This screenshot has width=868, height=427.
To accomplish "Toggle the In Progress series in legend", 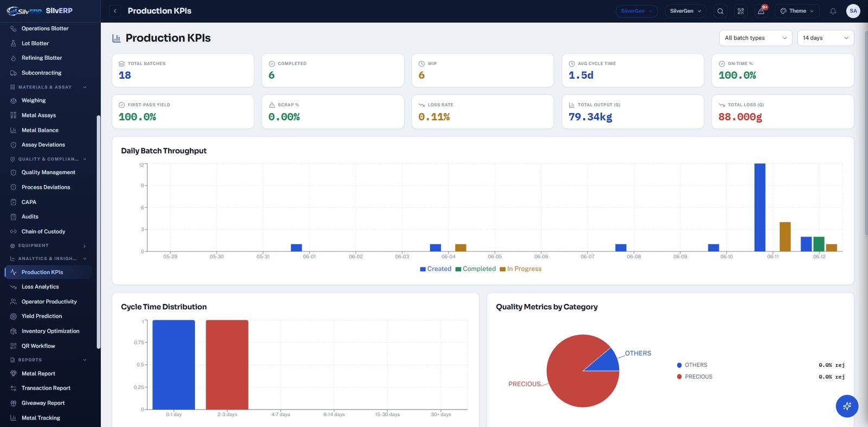I will (521, 269).
